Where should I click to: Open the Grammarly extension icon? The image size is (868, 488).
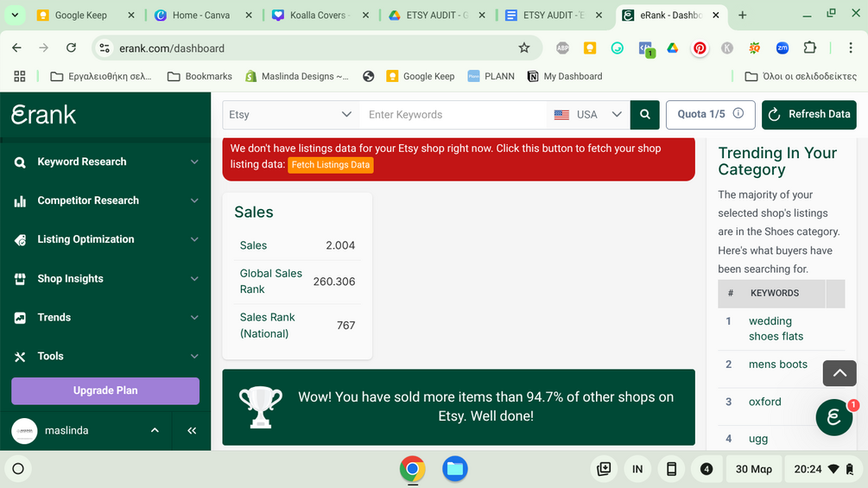point(618,48)
